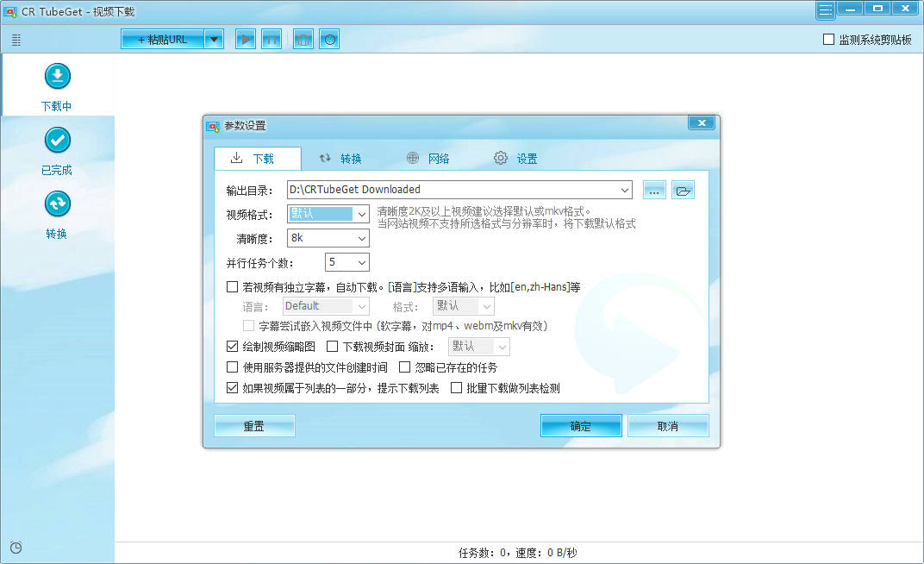This screenshot has height=564, width=924.
Task: Enable 下载视频封面 checkbox
Action: pyautogui.click(x=333, y=347)
